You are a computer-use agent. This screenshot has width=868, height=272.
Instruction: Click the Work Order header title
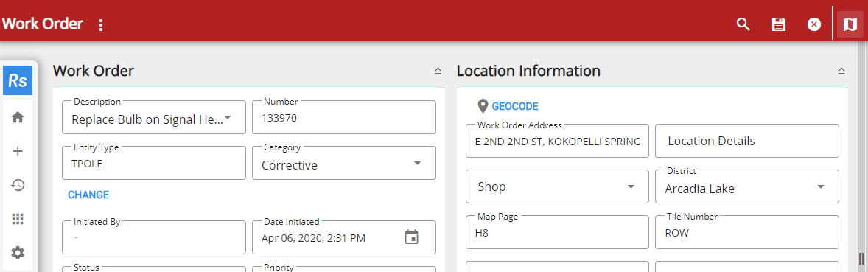point(43,24)
